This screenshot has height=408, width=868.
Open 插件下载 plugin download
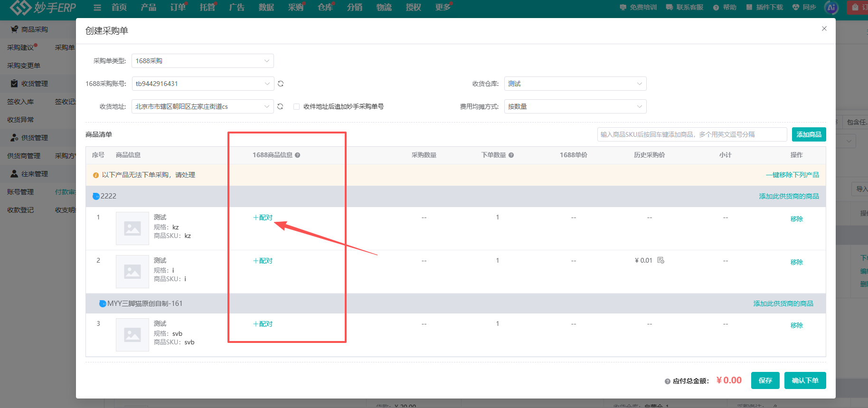coord(764,7)
